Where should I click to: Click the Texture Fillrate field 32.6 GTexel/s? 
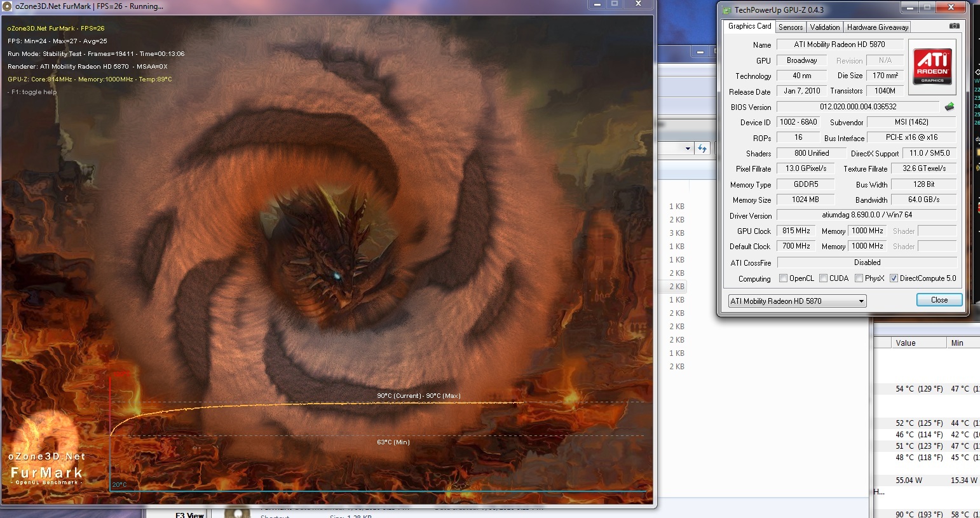[x=924, y=168]
